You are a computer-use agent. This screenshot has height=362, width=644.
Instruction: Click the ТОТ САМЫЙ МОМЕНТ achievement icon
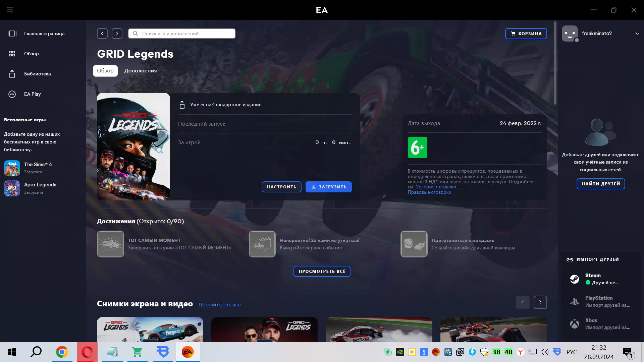pyautogui.click(x=110, y=244)
